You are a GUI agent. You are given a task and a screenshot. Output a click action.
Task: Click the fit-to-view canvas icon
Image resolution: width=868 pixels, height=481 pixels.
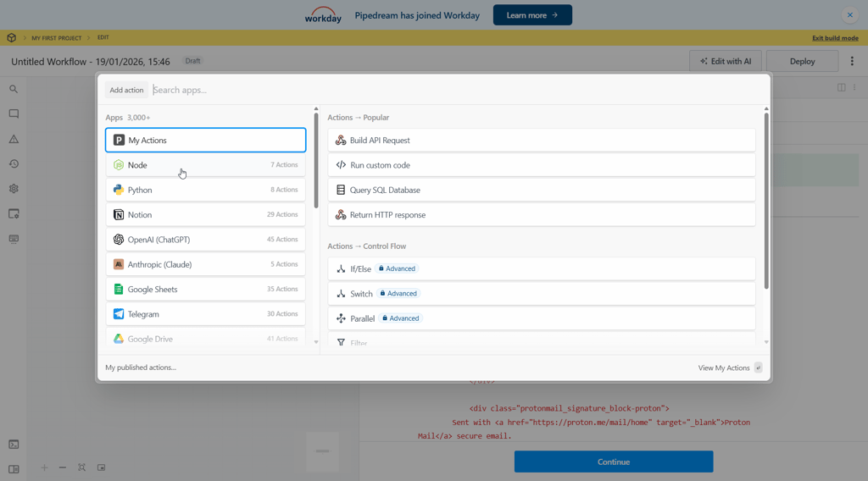pyautogui.click(x=82, y=467)
